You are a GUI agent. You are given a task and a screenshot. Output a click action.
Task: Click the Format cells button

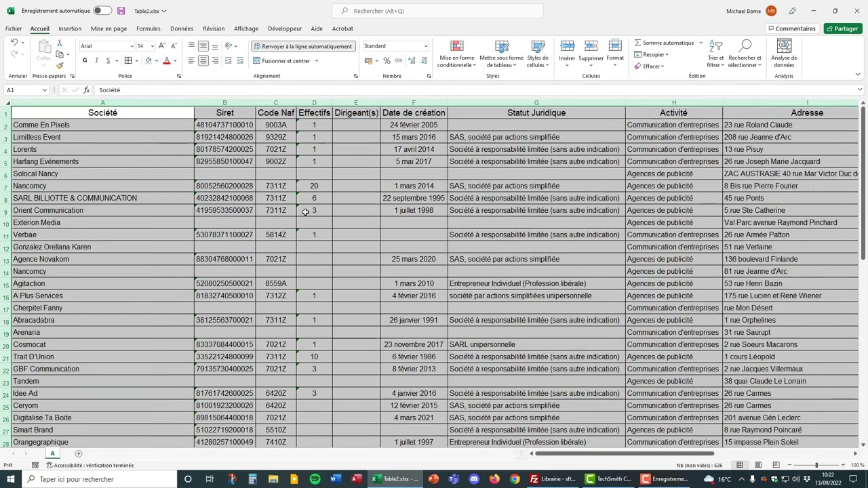(615, 54)
